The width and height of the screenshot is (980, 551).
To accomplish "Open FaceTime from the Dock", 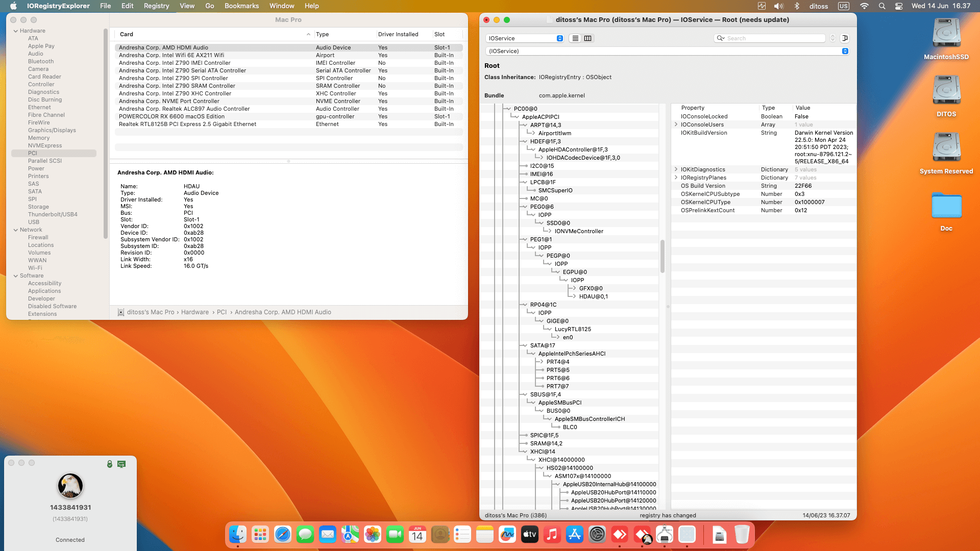I will click(395, 534).
